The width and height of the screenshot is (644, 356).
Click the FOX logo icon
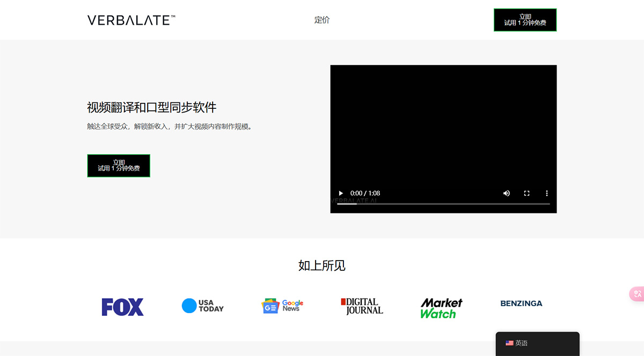(x=122, y=307)
